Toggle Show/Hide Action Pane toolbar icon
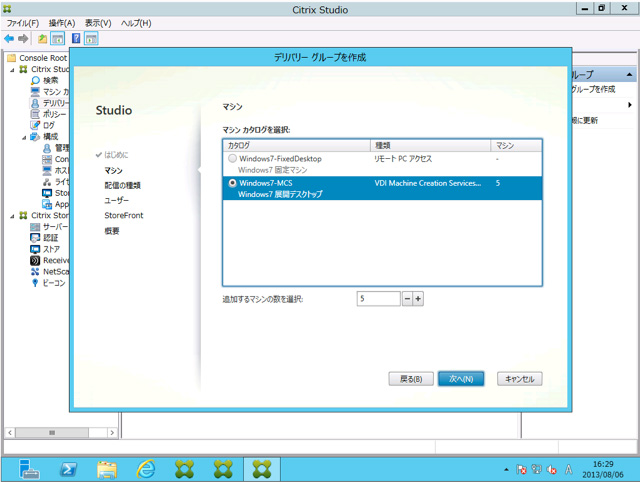 coord(91,39)
